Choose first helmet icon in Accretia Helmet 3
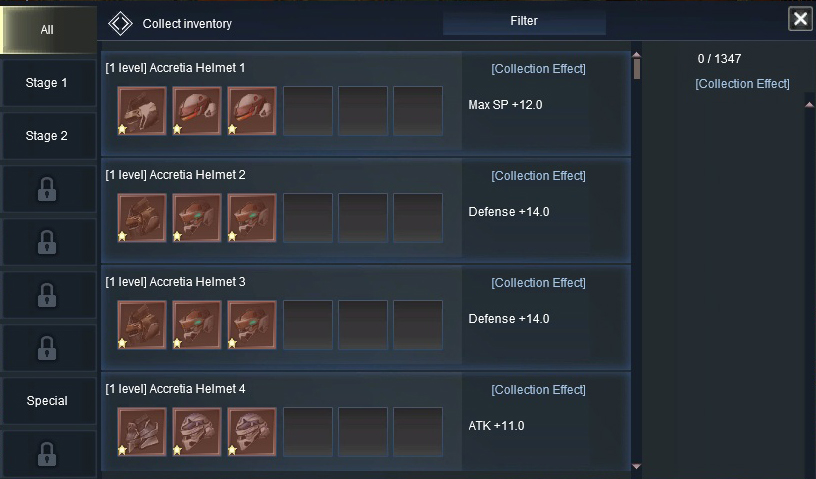816x479 pixels. 142,325
